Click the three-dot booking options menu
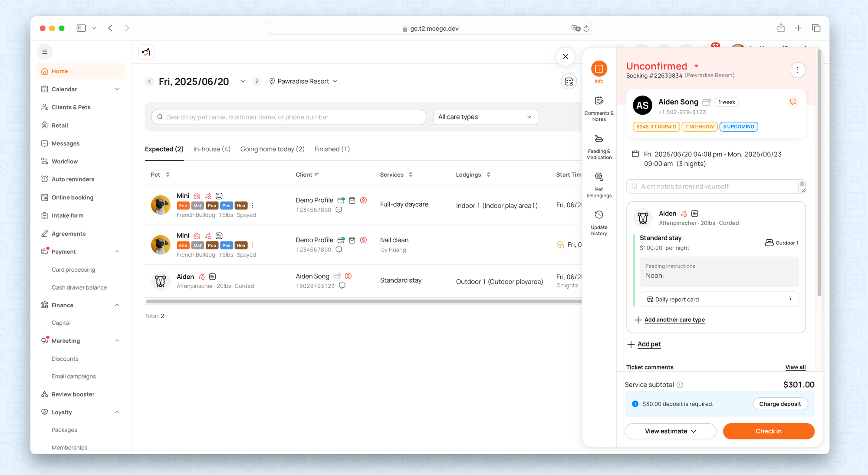This screenshot has height=475, width=868. click(x=797, y=70)
